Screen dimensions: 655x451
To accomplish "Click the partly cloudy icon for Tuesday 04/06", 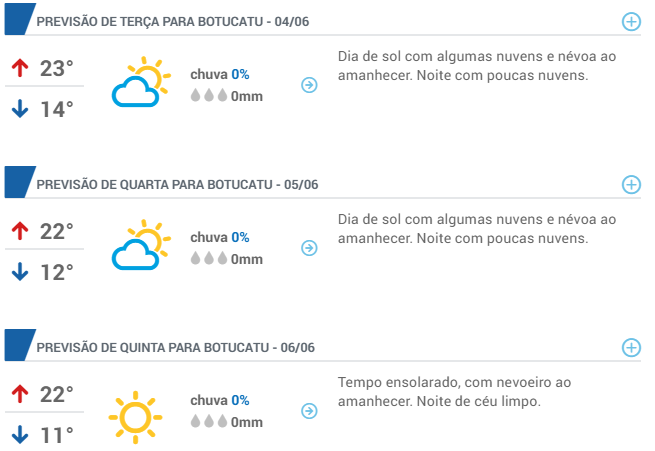I will tap(141, 82).
